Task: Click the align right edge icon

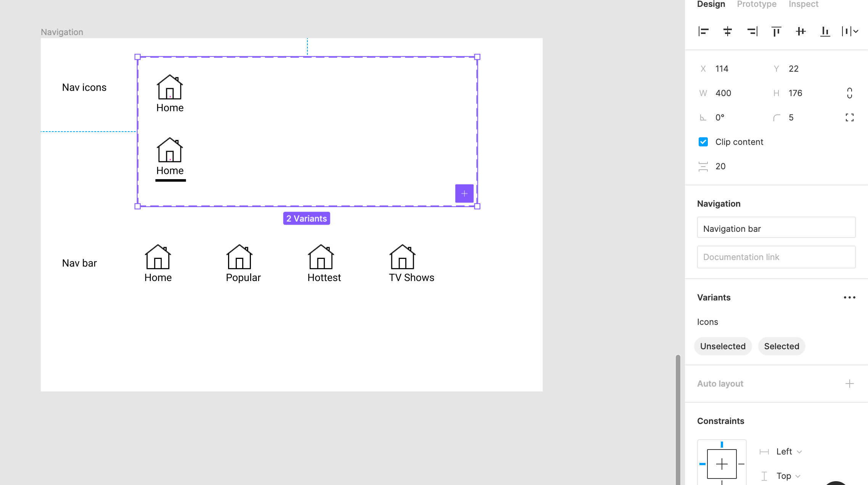Action: click(x=752, y=31)
